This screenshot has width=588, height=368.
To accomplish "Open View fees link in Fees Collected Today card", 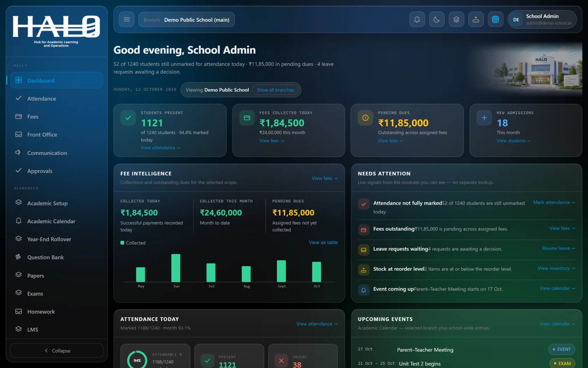I will click(x=272, y=141).
